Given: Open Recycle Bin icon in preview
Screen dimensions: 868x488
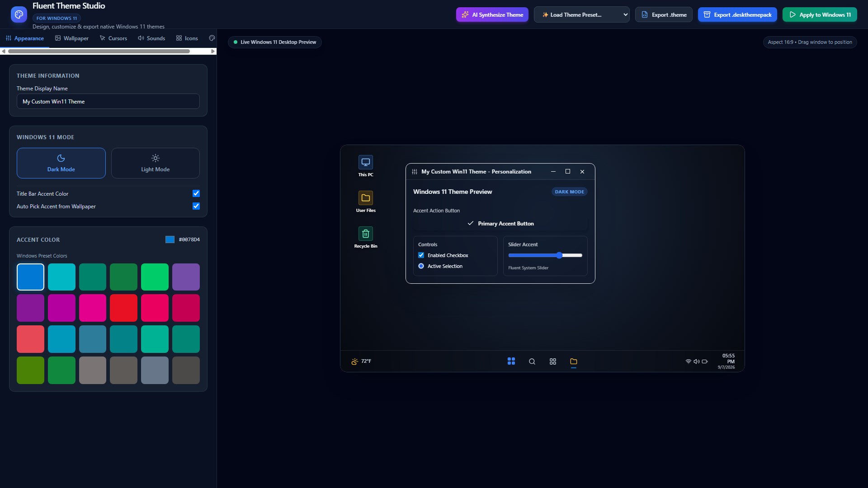Looking at the screenshot, I should [x=365, y=238].
